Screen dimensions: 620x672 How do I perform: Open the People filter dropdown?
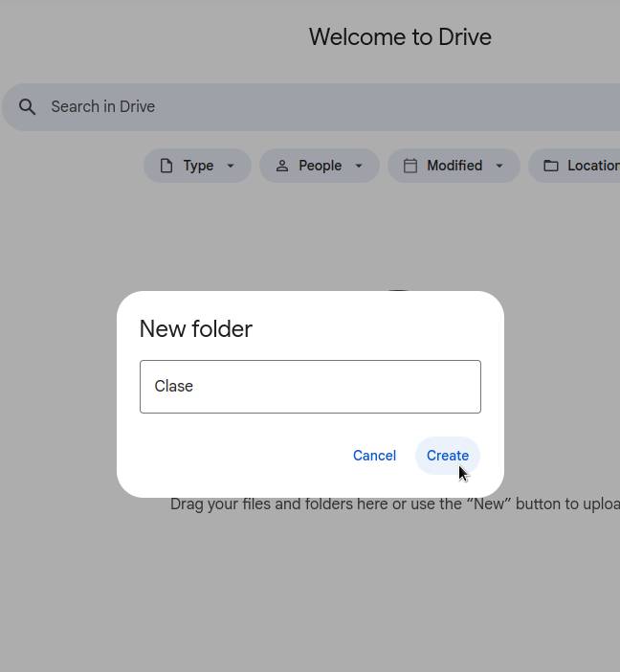click(320, 166)
